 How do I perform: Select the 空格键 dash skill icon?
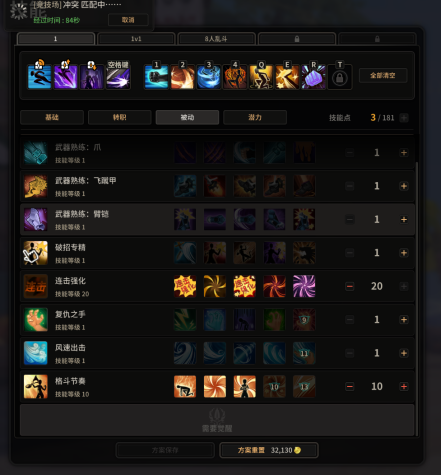[118, 77]
